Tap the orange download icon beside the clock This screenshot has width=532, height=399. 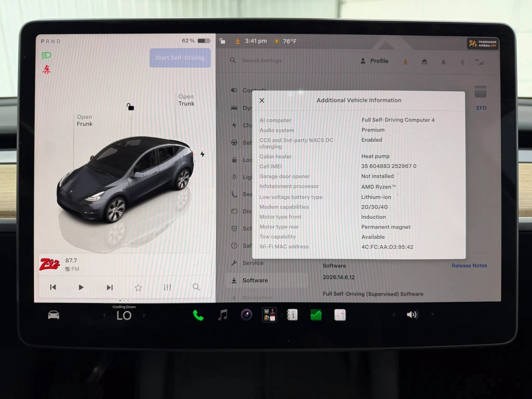point(237,41)
